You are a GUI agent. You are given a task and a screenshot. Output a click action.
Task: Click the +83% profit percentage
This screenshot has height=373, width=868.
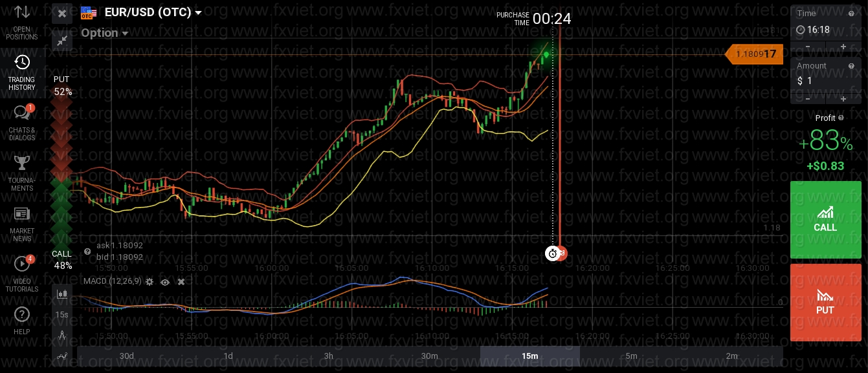[826, 140]
